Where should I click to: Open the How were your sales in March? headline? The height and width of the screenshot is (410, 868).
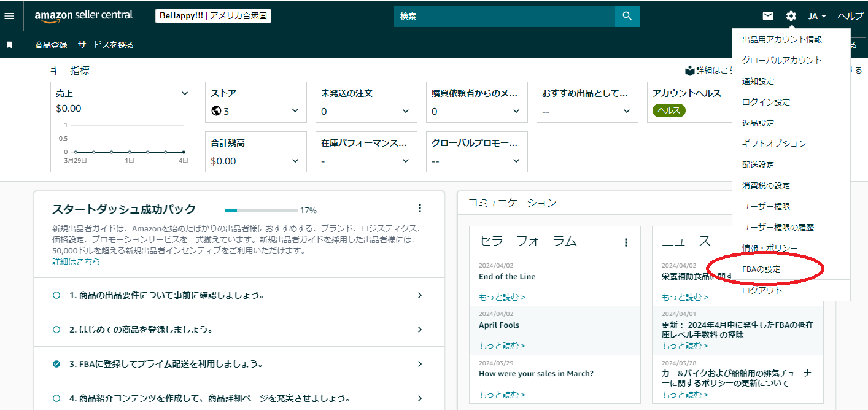click(536, 373)
